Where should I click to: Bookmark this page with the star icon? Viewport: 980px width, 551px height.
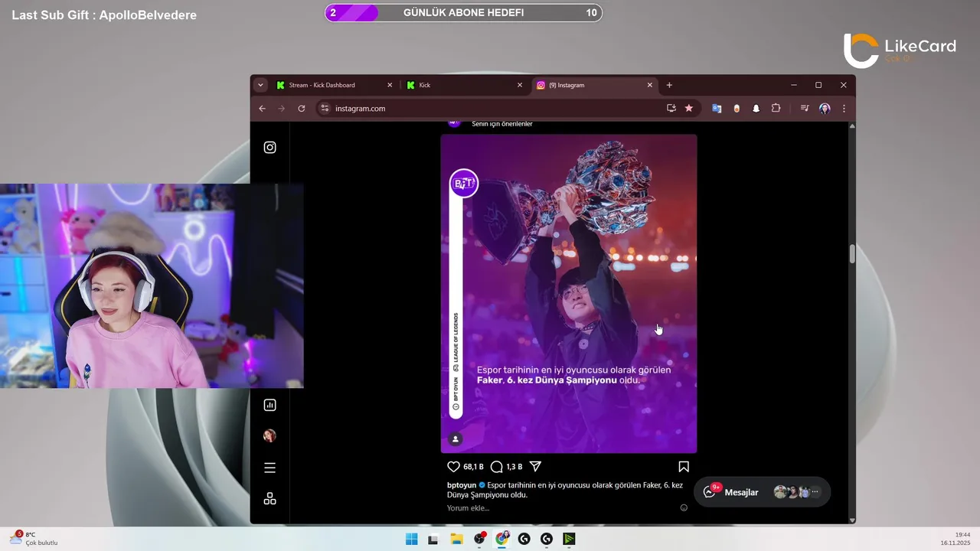(x=689, y=109)
